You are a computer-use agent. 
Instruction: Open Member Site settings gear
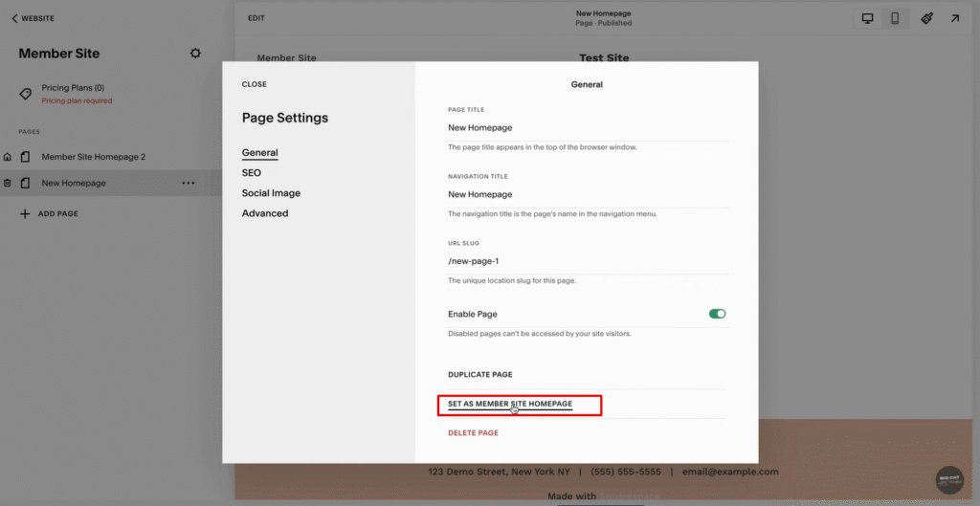195,54
